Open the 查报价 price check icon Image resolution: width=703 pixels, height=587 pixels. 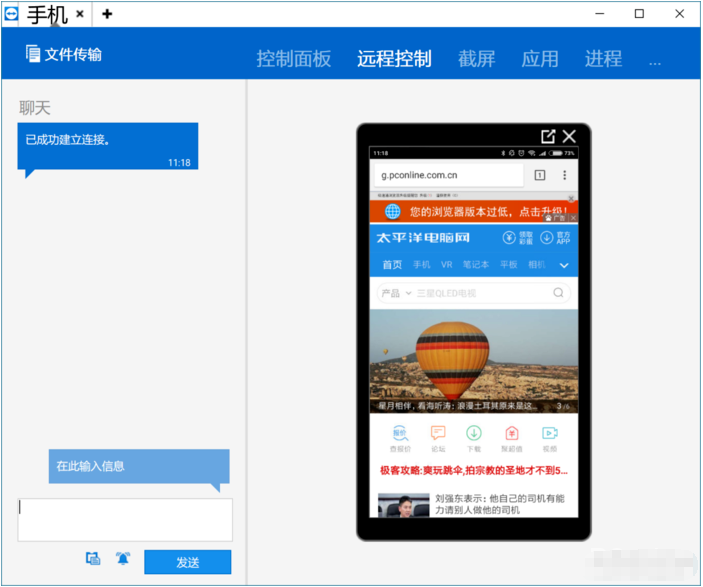pyautogui.click(x=400, y=439)
